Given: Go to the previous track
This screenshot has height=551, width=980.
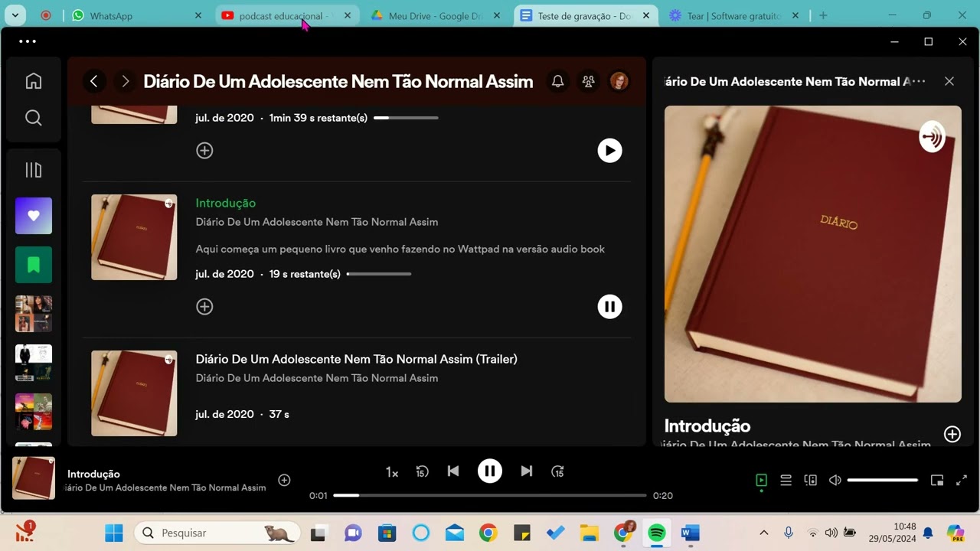Looking at the screenshot, I should click(x=453, y=471).
